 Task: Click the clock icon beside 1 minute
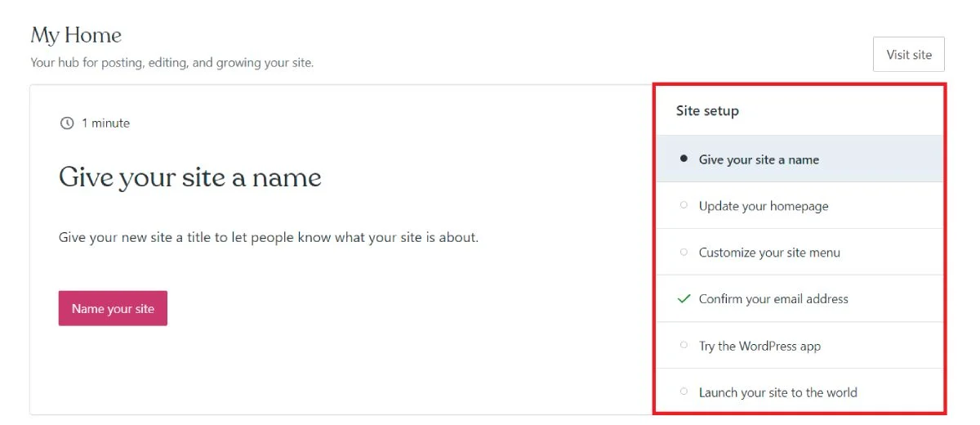[x=67, y=123]
